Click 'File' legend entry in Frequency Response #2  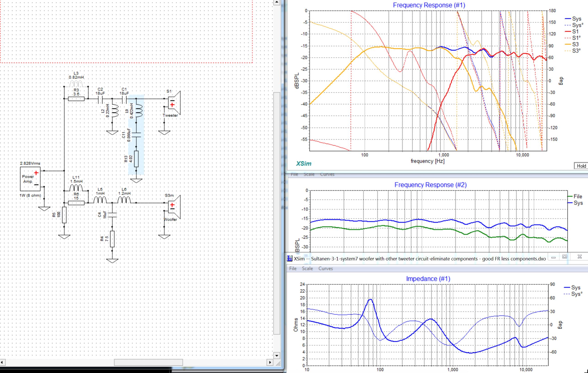[575, 196]
